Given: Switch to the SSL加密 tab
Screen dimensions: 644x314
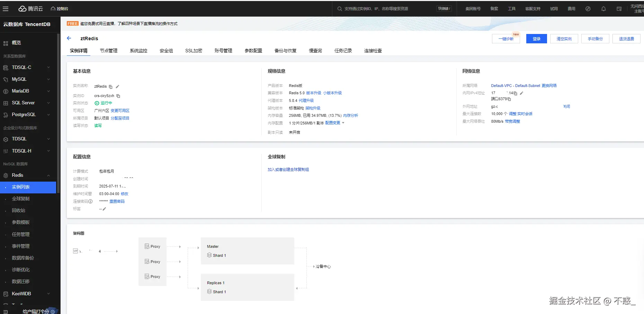Looking at the screenshot, I should 194,51.
